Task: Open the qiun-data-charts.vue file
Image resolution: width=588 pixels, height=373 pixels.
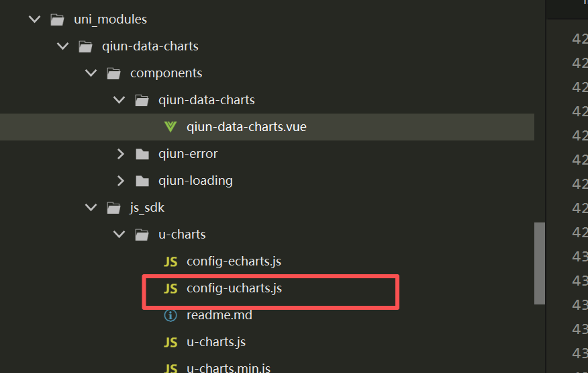Action: click(246, 127)
